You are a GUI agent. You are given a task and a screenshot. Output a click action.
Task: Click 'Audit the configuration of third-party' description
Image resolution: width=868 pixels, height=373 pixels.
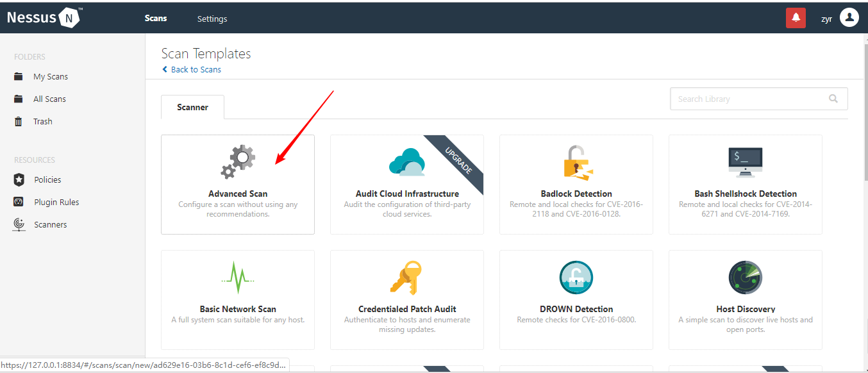(x=407, y=209)
